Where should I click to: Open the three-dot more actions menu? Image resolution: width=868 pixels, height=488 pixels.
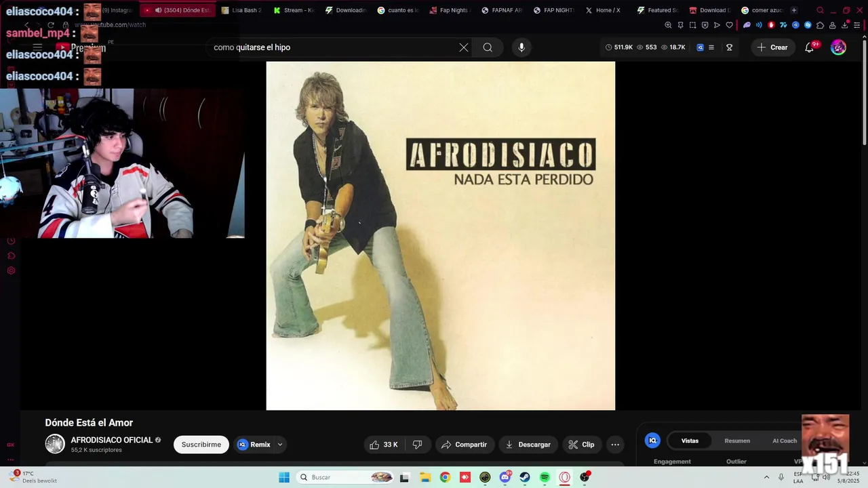tap(615, 445)
